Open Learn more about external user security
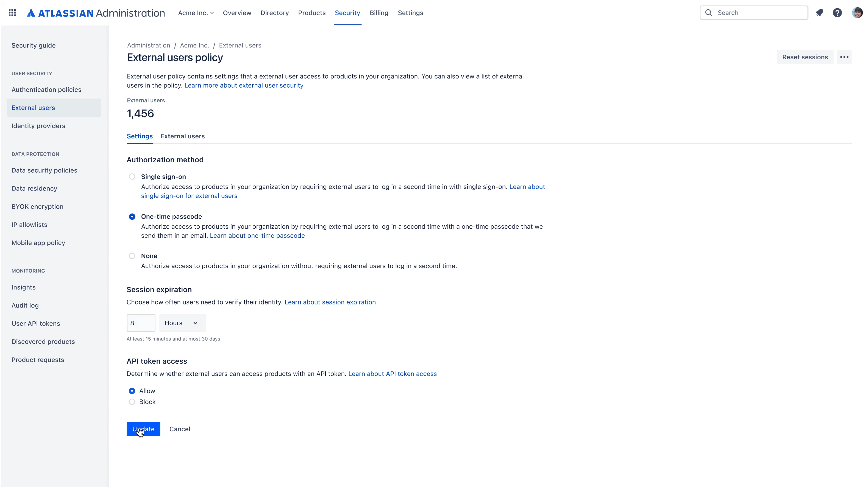The height and width of the screenshot is (487, 868). [x=244, y=85]
